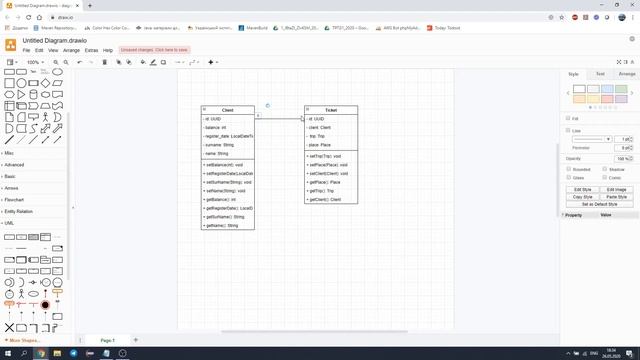Open the File menu
Viewport: 640px width, 360px height.
(x=26, y=50)
